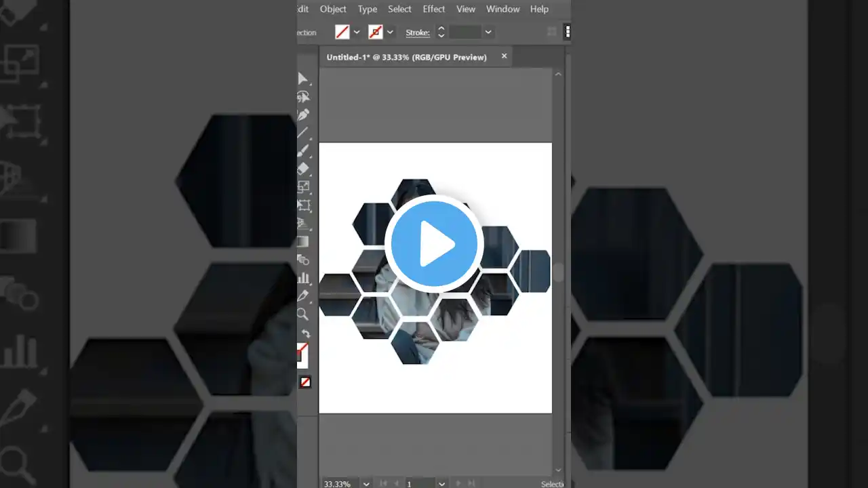Open the Effect menu
868x488 pixels.
pyautogui.click(x=434, y=9)
